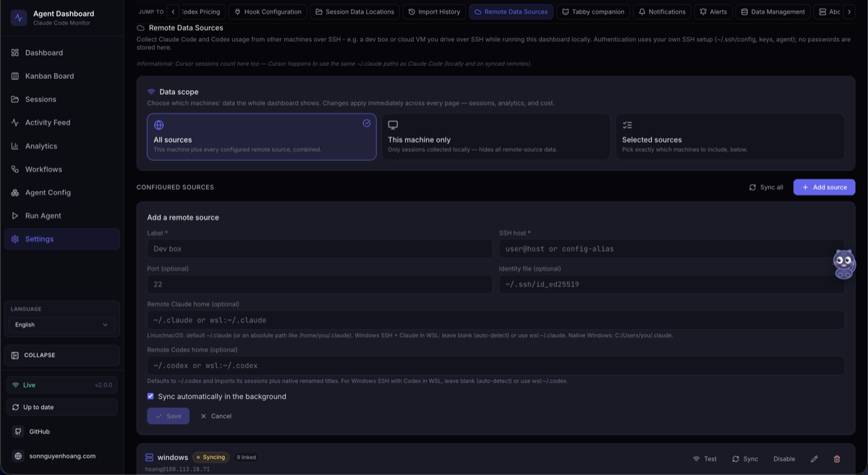Open sonnguyenhoang.com link
Screen dimensions: 868x475
point(61,456)
